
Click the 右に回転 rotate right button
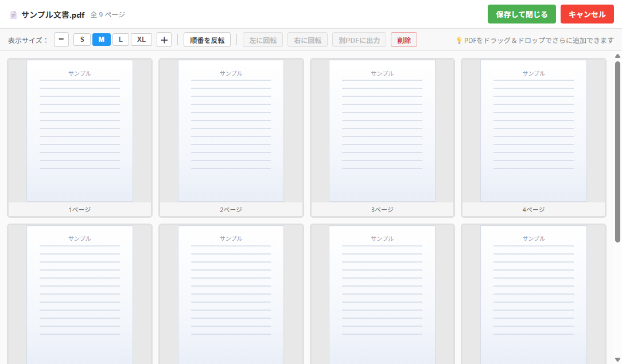(x=308, y=40)
